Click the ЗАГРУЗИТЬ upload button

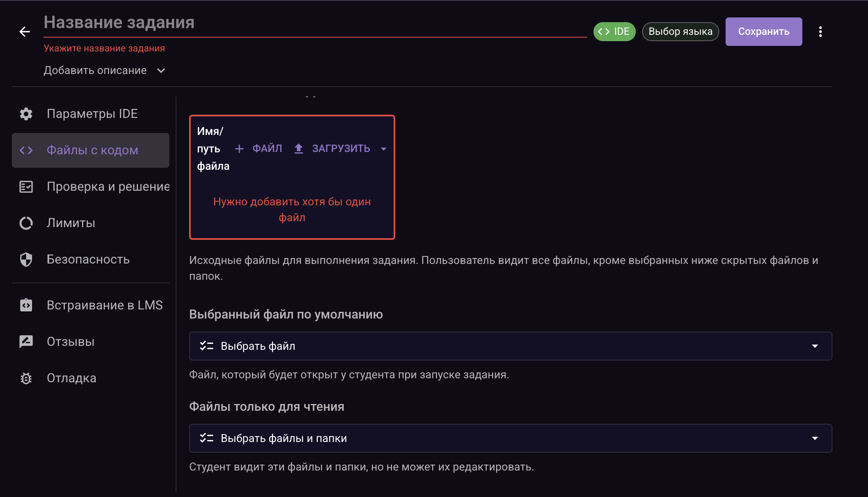click(x=332, y=149)
